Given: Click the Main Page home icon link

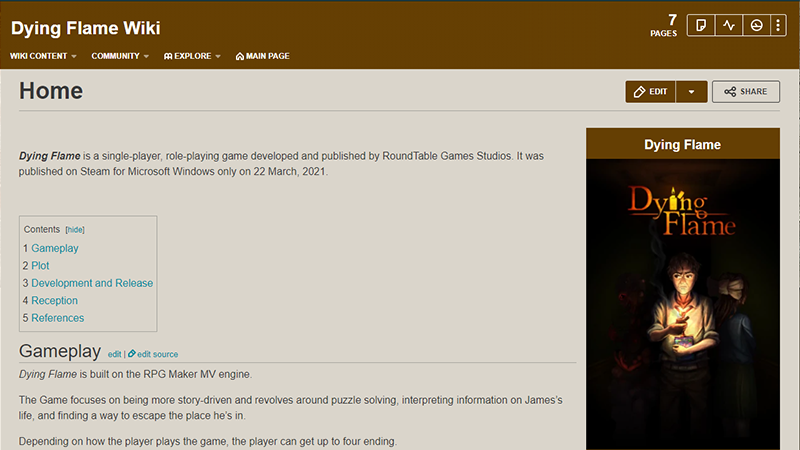Looking at the screenshot, I should 262,56.
